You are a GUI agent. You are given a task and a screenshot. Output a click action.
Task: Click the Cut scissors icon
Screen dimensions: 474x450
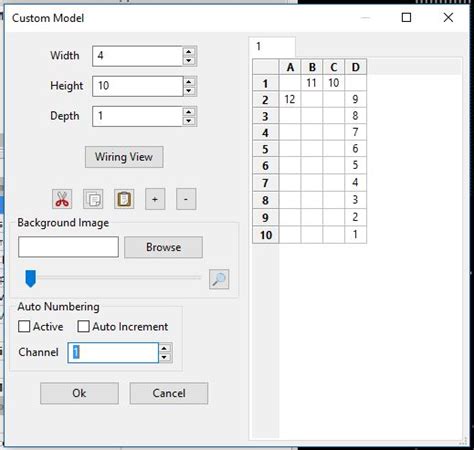point(62,199)
